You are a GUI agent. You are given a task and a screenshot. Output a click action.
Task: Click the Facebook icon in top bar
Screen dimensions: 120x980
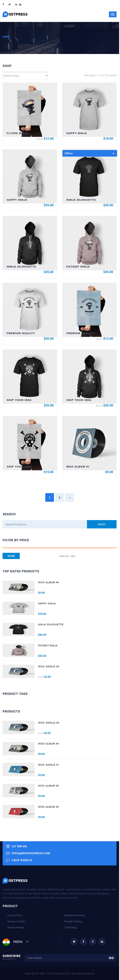pos(3,4)
